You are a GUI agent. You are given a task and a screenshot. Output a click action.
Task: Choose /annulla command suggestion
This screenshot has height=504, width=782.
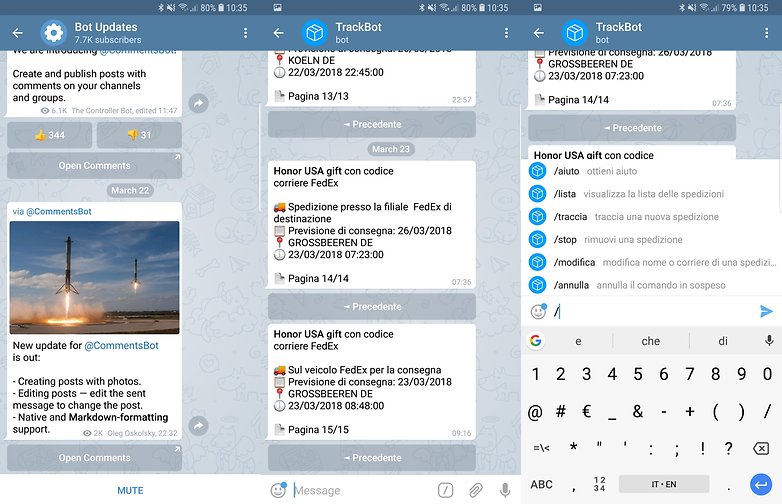click(x=651, y=285)
